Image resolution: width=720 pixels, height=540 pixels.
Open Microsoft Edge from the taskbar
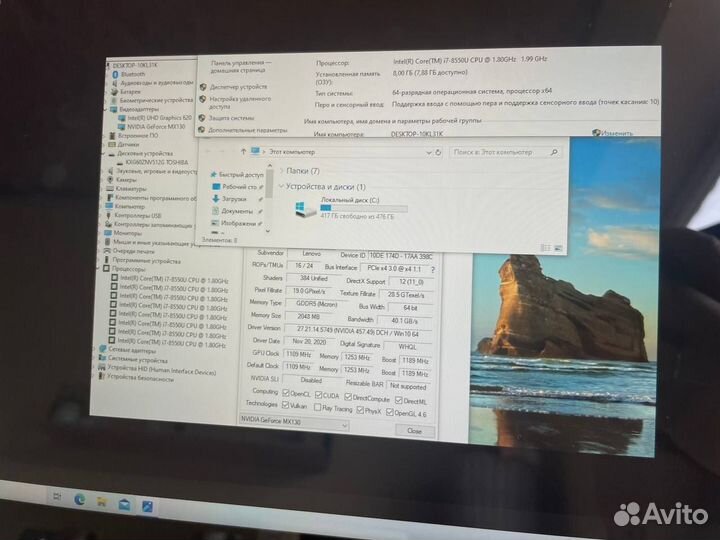click(79, 500)
